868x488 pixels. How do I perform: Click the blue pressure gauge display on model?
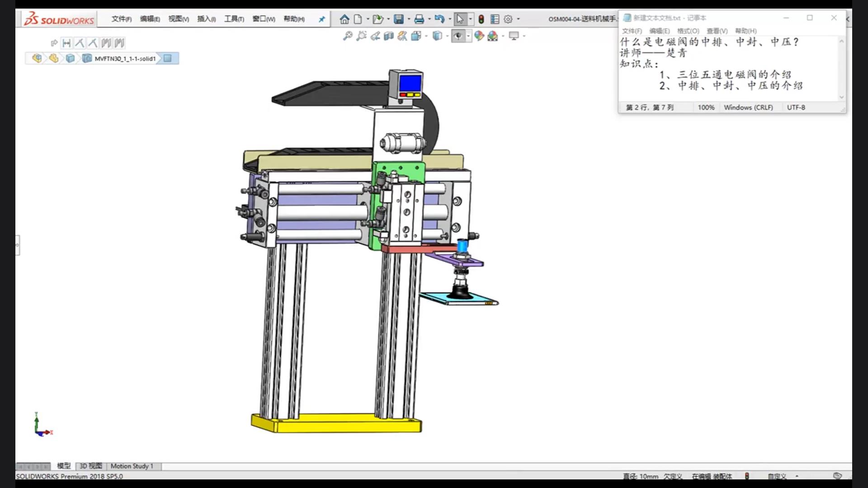(x=410, y=83)
